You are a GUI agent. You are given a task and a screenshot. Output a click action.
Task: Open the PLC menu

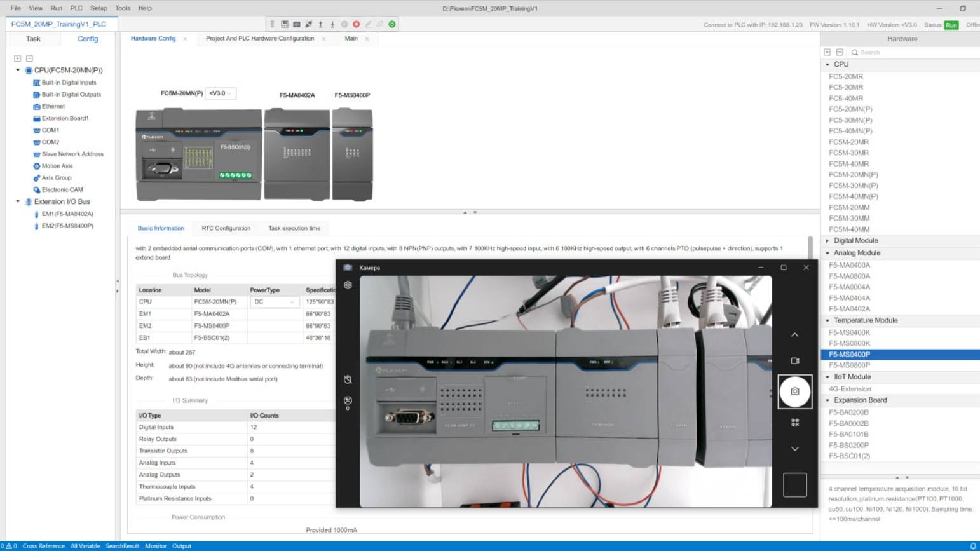(76, 8)
